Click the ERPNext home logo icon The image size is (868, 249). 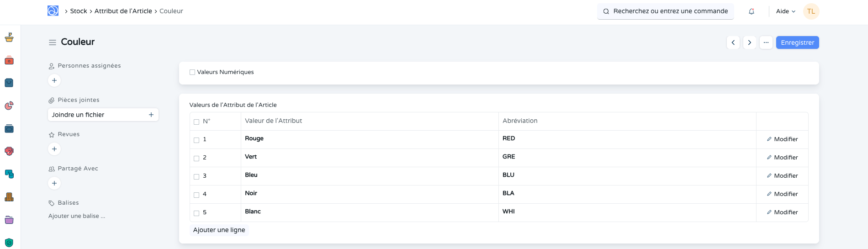pyautogui.click(x=53, y=11)
